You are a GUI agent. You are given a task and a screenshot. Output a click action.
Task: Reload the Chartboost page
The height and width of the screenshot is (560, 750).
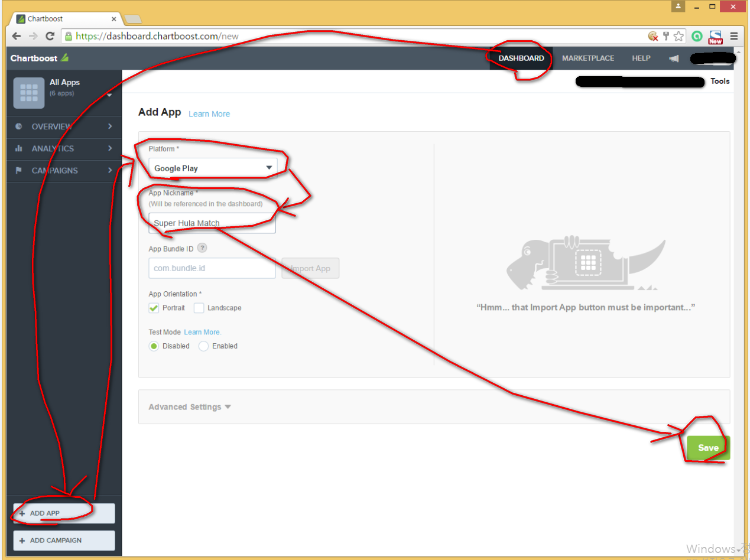50,36
